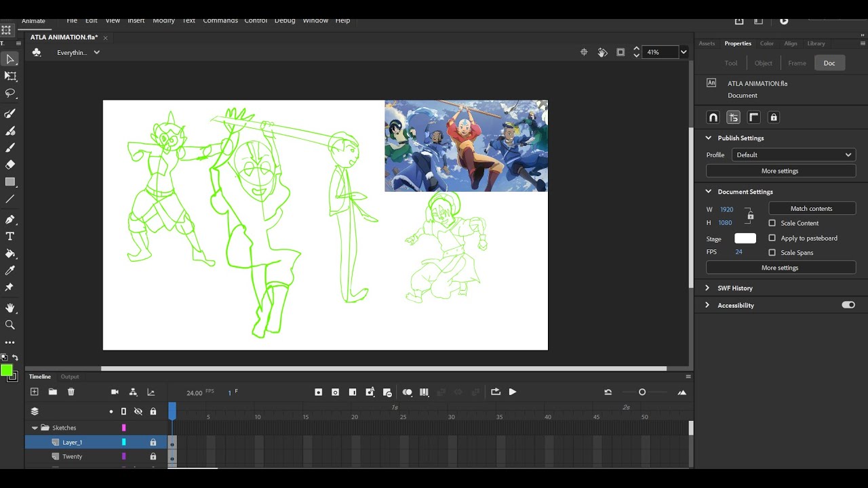
Task: Collapse the Sketches layer folder
Action: click(35, 428)
